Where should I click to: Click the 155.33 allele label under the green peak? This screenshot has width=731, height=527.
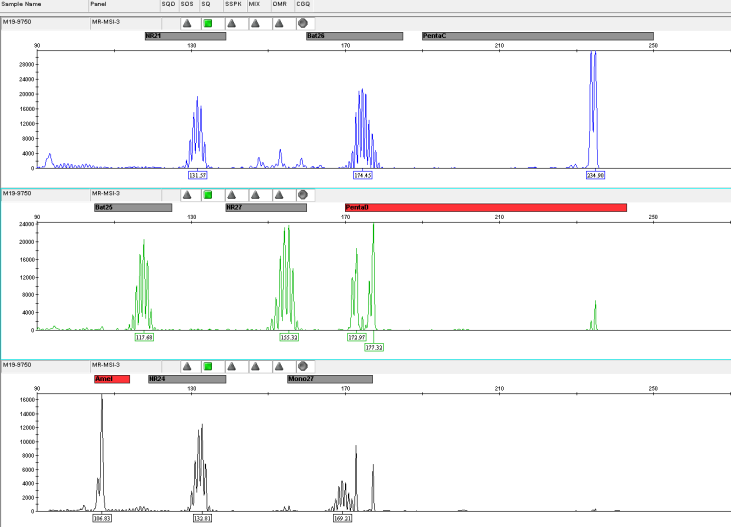click(x=290, y=338)
